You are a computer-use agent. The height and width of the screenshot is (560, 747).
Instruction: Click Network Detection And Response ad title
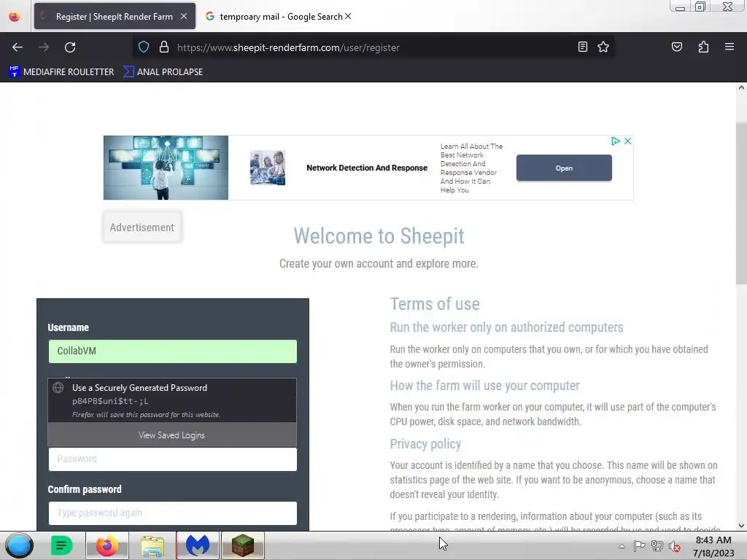tap(367, 168)
